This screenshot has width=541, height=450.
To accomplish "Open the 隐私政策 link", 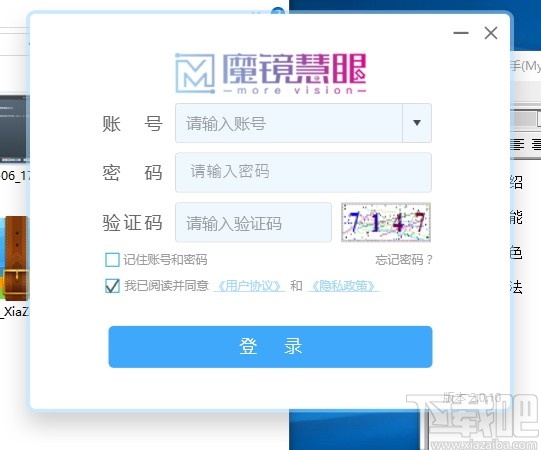I will pos(344,286).
